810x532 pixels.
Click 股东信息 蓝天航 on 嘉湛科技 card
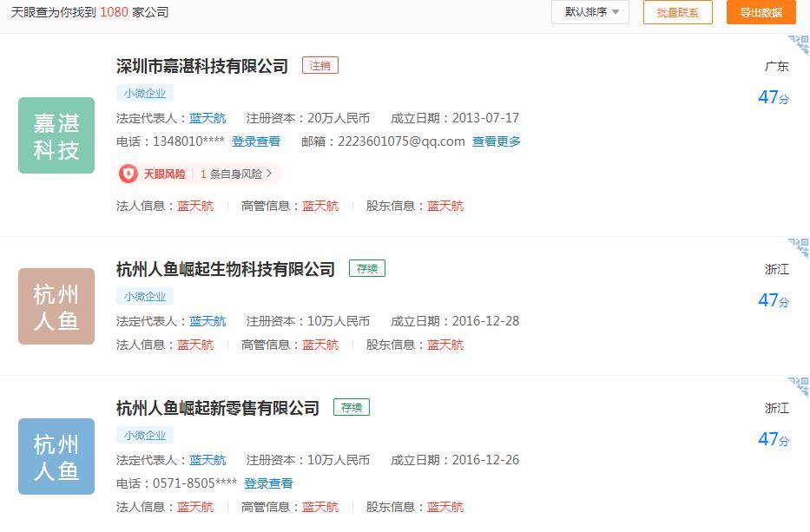445,206
